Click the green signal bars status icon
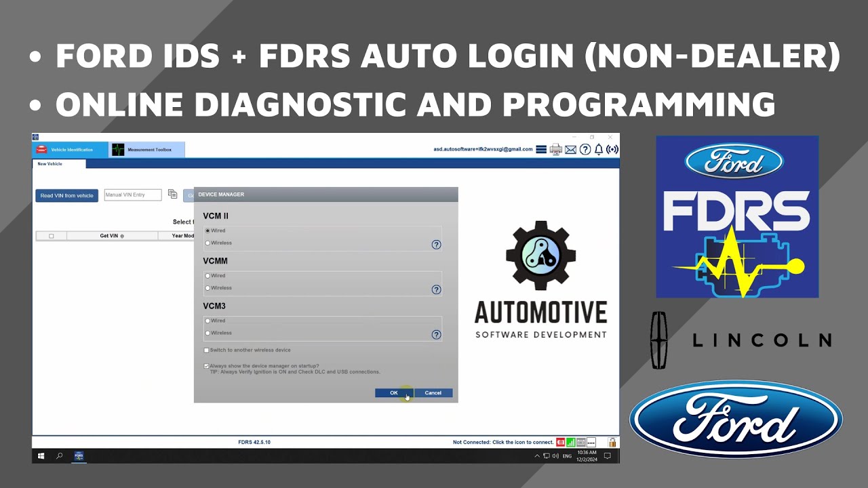Screen dimensions: 868x488 [571, 442]
